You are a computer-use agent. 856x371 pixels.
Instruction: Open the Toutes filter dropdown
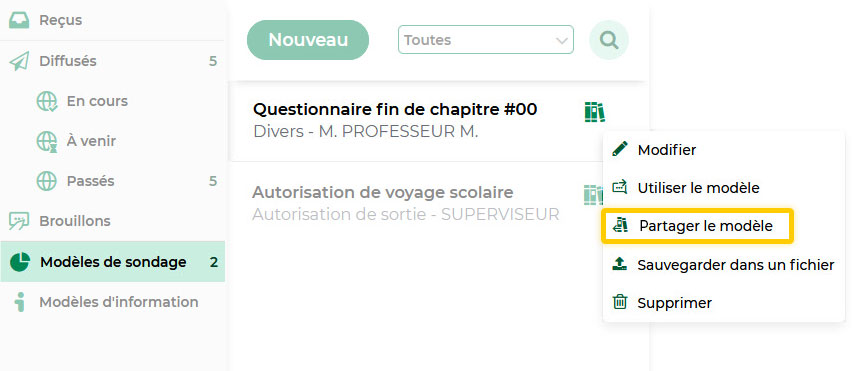point(486,40)
